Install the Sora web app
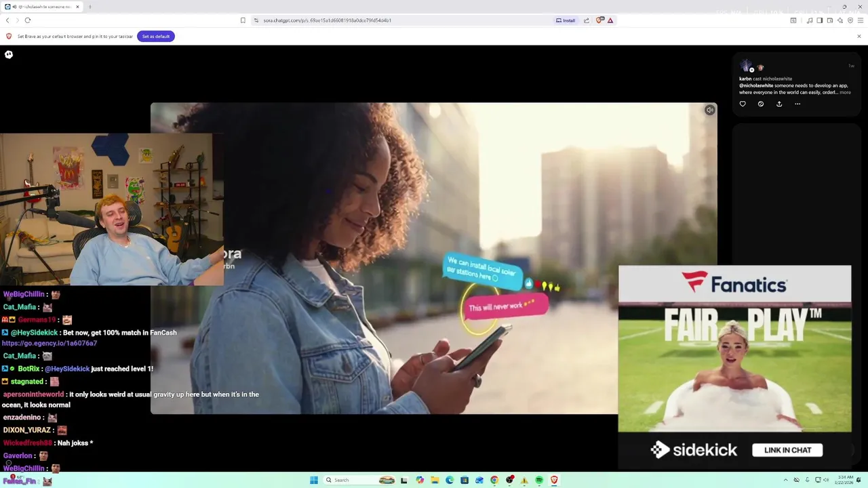Image resolution: width=868 pixels, height=488 pixels. [566, 20]
